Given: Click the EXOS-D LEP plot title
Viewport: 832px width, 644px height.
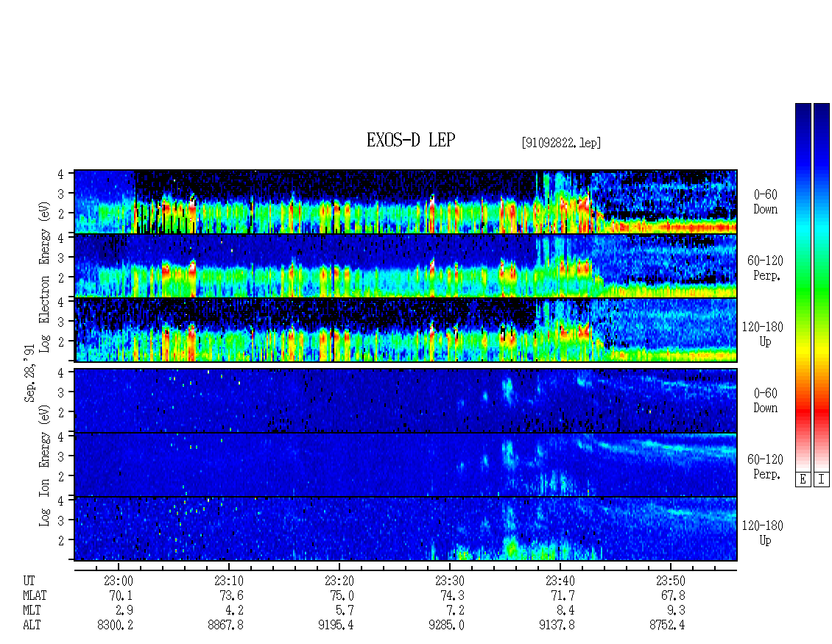Looking at the screenshot, I should click(411, 140).
